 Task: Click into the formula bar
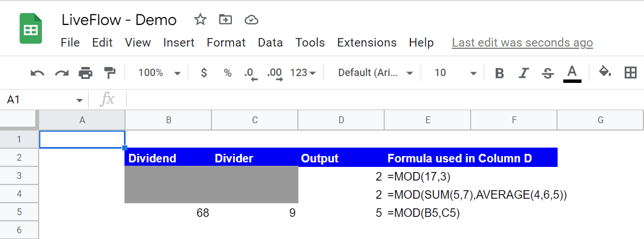(x=384, y=99)
